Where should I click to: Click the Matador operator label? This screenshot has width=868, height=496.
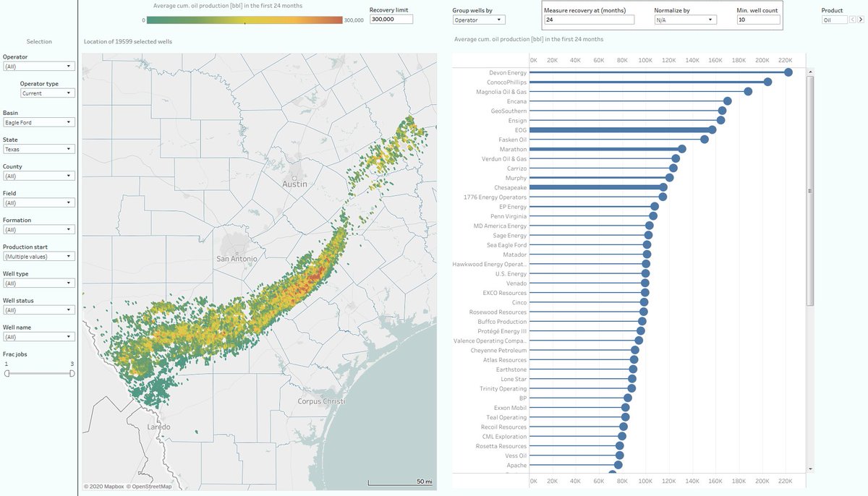tap(515, 255)
